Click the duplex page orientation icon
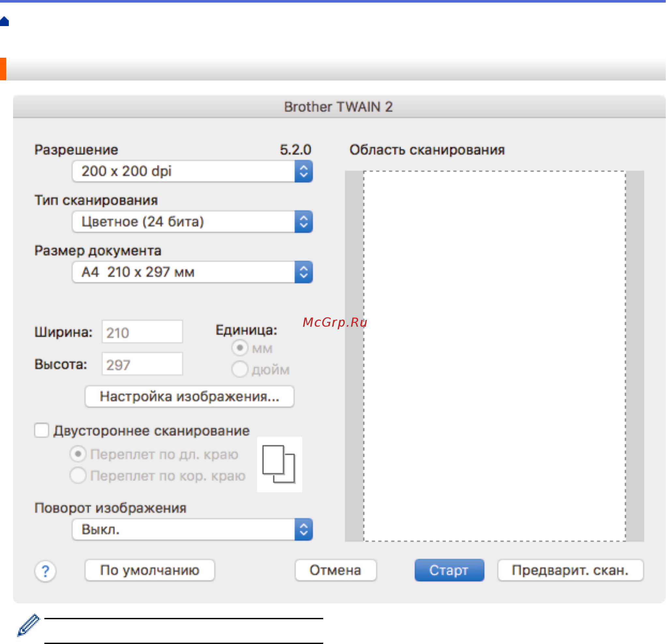The image size is (666, 644). pyautogui.click(x=279, y=464)
